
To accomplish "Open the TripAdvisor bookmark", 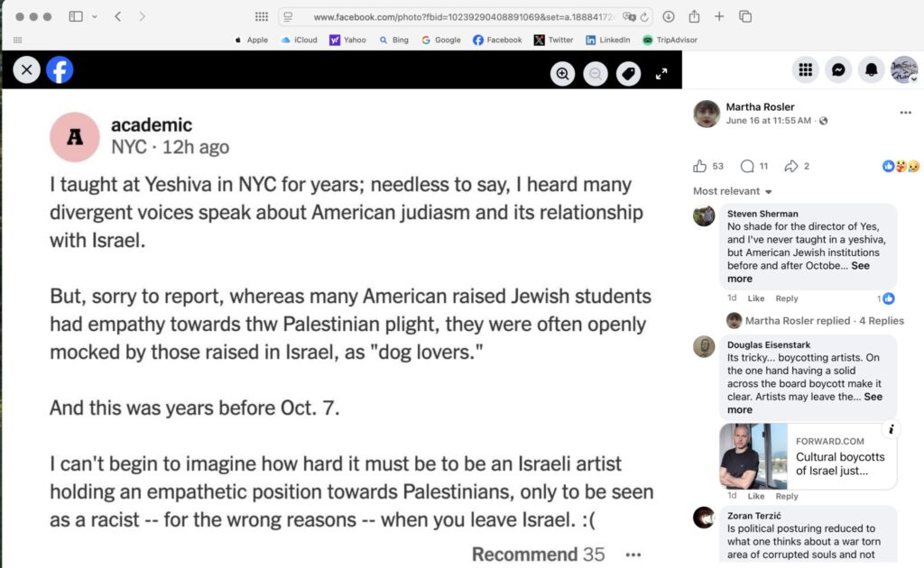I will point(670,40).
